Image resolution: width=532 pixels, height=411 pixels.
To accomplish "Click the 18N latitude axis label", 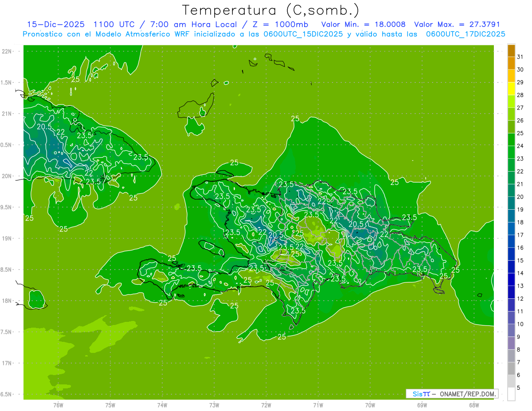I will pos(7,301).
